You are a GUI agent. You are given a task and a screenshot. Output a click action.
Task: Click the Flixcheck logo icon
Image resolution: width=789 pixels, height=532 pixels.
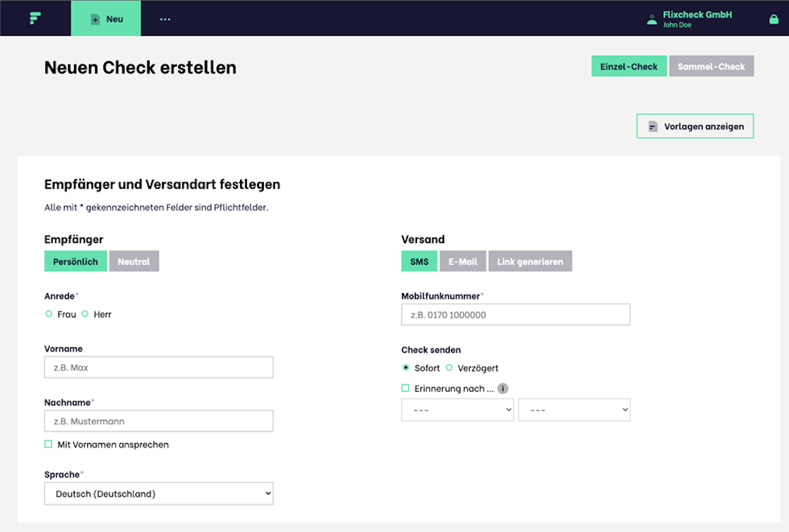point(35,18)
